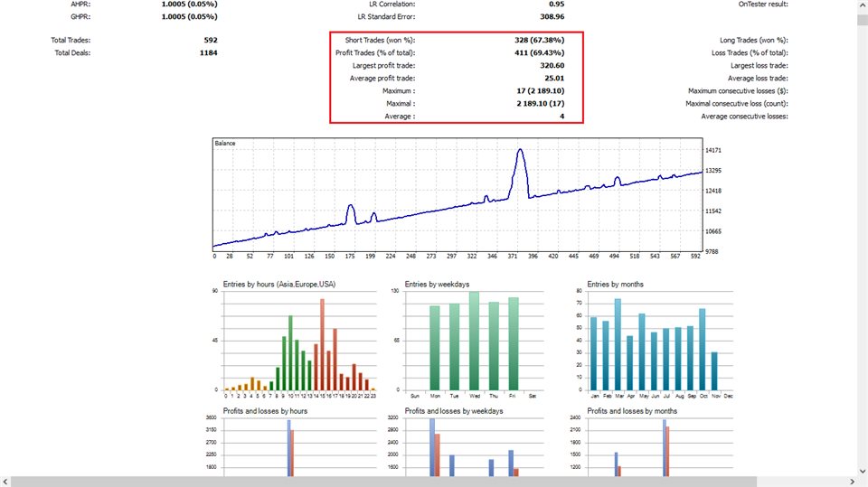This screenshot has height=487, width=868.
Task: Select 'Loss Trades (% of total):' label
Action: 750,52
